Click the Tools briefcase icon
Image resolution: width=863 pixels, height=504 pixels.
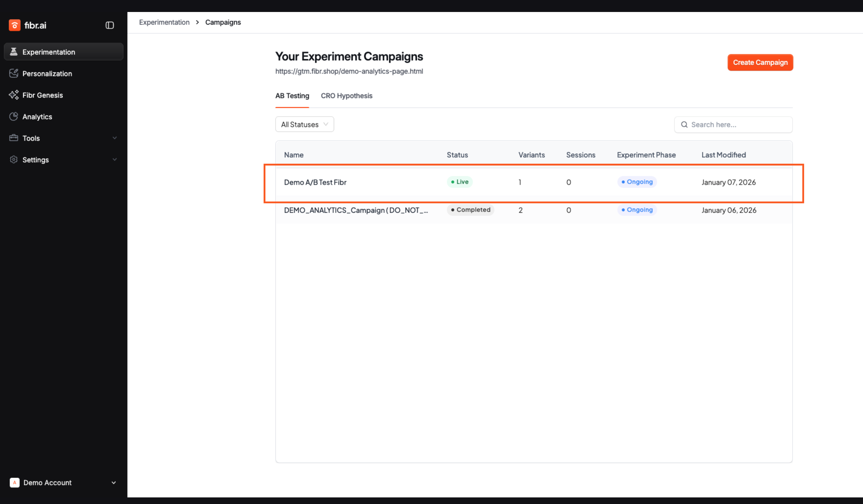14,138
